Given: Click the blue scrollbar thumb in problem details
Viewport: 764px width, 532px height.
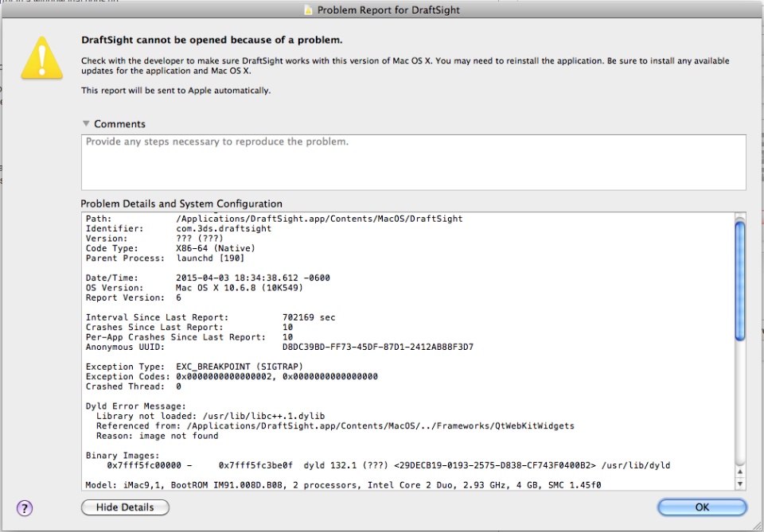Looking at the screenshot, I should (739, 278).
